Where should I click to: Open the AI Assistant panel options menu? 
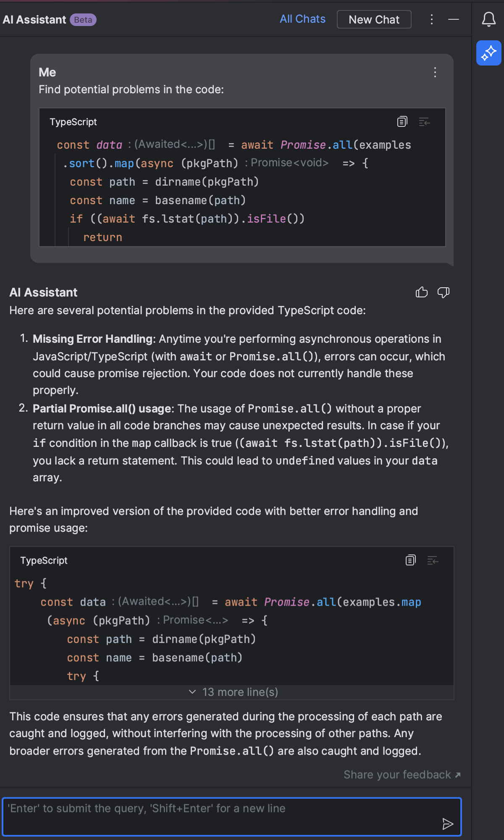431,19
